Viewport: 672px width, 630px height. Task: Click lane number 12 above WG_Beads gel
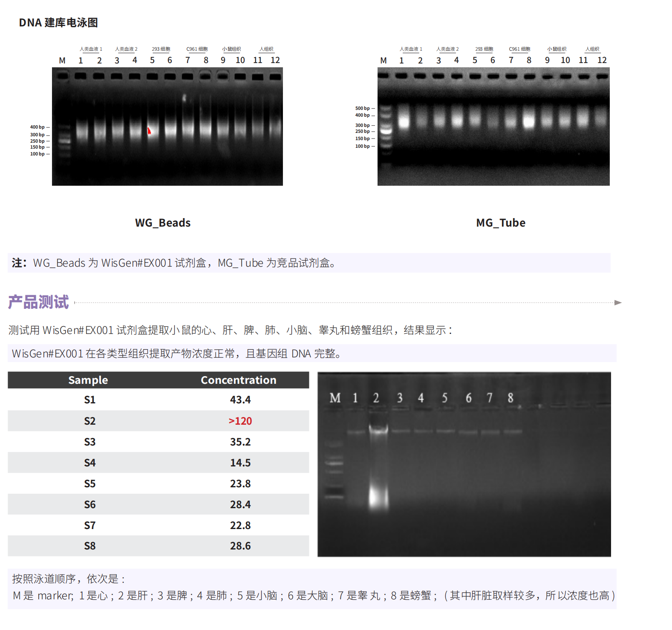(275, 60)
